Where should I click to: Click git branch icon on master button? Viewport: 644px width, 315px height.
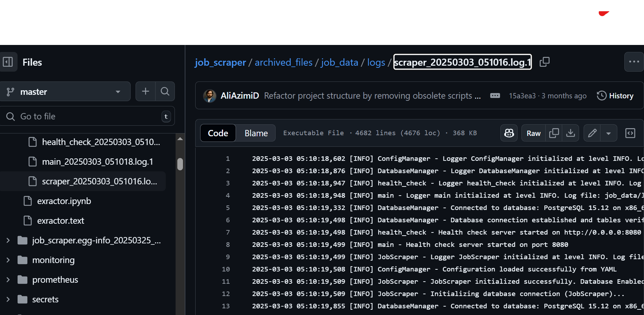(10, 92)
